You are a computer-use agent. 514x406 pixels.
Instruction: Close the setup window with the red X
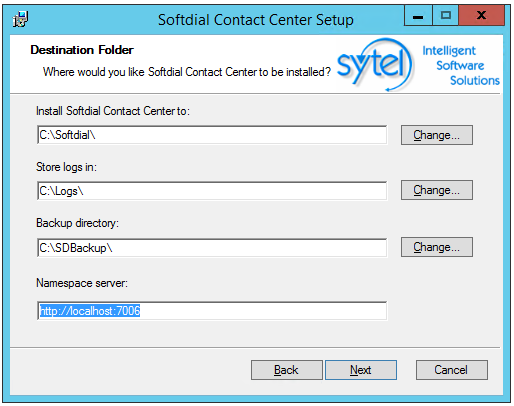(481, 15)
